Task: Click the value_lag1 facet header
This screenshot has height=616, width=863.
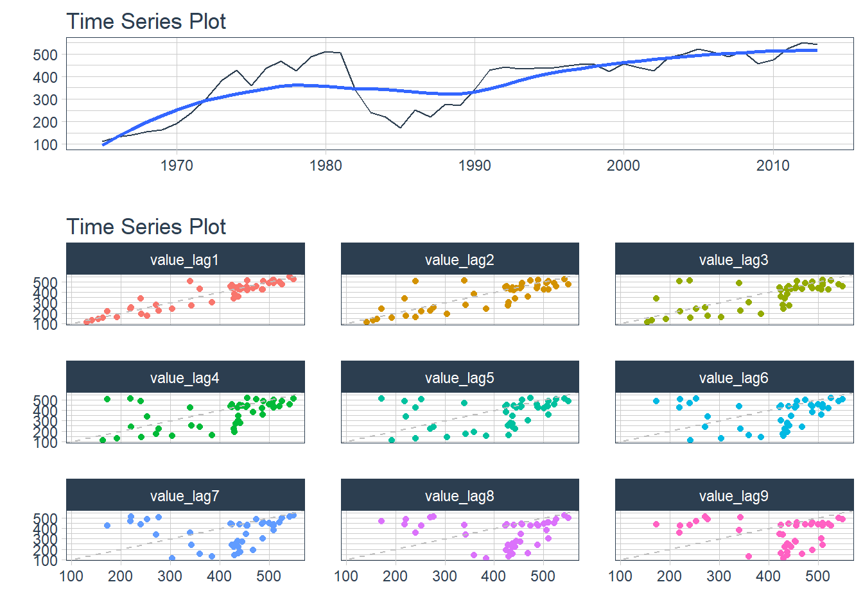Action: [185, 259]
